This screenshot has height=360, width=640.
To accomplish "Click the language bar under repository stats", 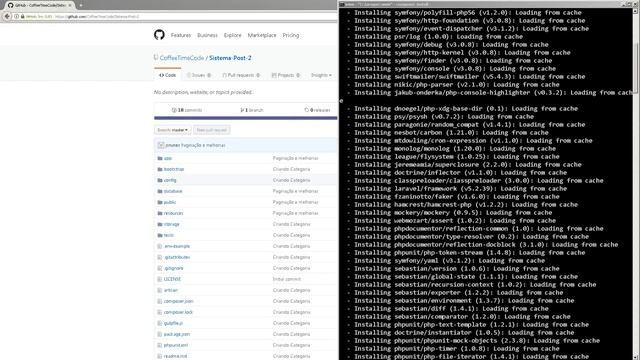I will (246, 118).
